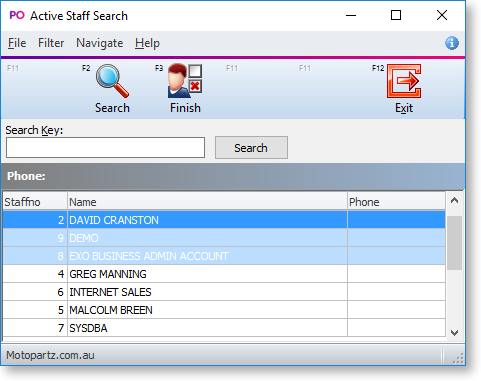The image size is (481, 381).
Task: Click the Finish staff toolbar icon
Action: 185,81
